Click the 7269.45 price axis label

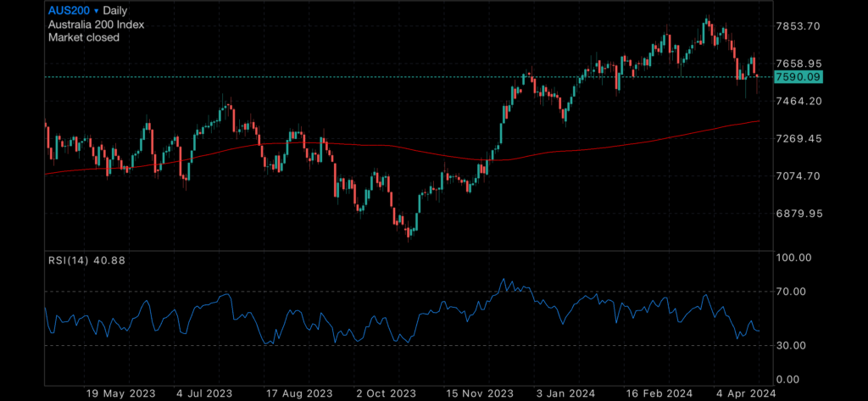tap(798, 138)
